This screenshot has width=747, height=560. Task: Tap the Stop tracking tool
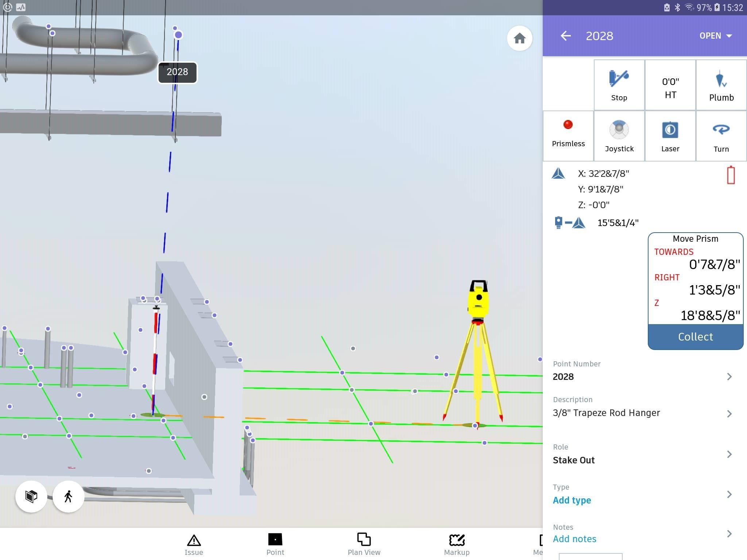619,85
